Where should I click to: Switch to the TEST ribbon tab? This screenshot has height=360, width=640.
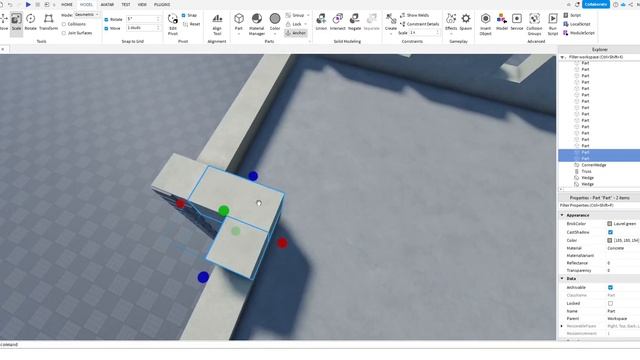(126, 4)
